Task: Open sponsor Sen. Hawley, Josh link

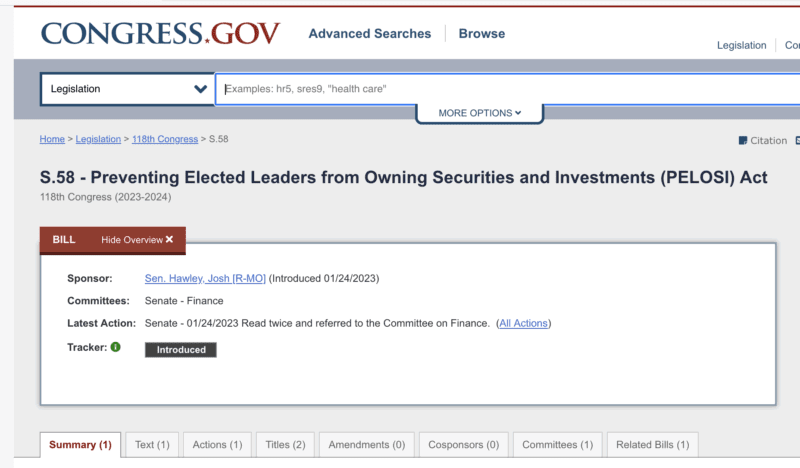Action: (x=205, y=278)
